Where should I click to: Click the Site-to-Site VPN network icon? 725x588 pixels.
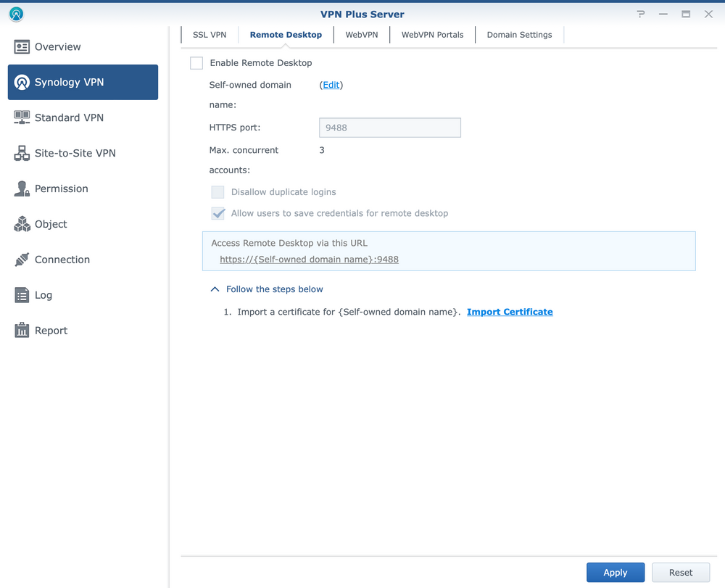tap(22, 153)
